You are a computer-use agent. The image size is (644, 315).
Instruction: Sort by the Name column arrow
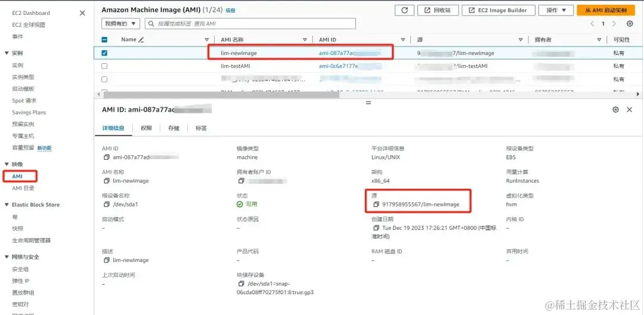click(206, 40)
